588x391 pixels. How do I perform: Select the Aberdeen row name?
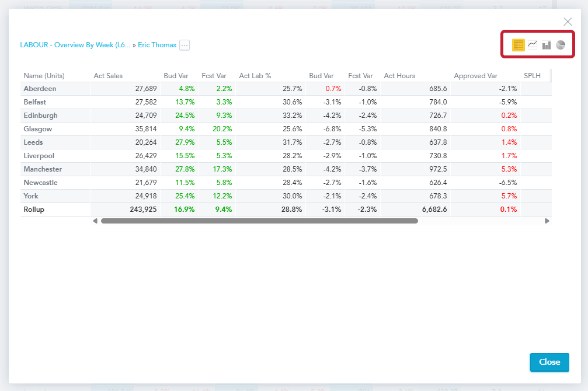tap(40, 89)
